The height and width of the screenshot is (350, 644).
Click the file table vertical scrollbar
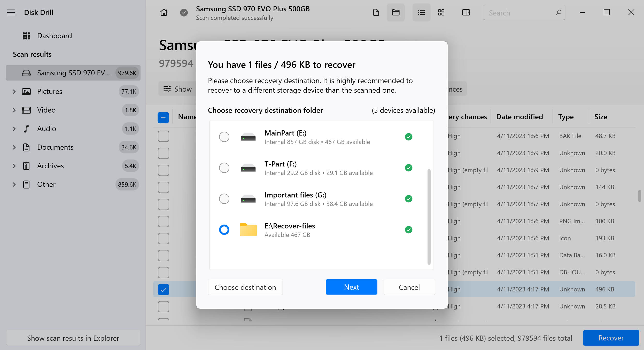coord(639,196)
